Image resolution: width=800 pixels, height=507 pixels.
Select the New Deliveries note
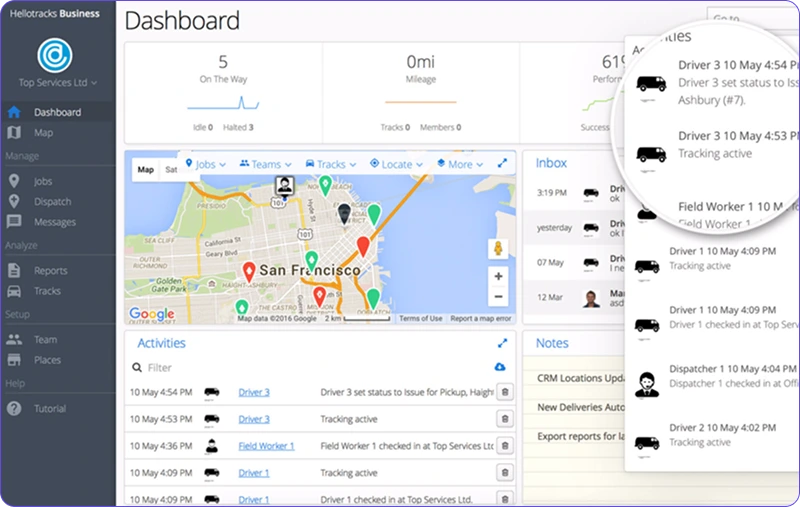580,407
